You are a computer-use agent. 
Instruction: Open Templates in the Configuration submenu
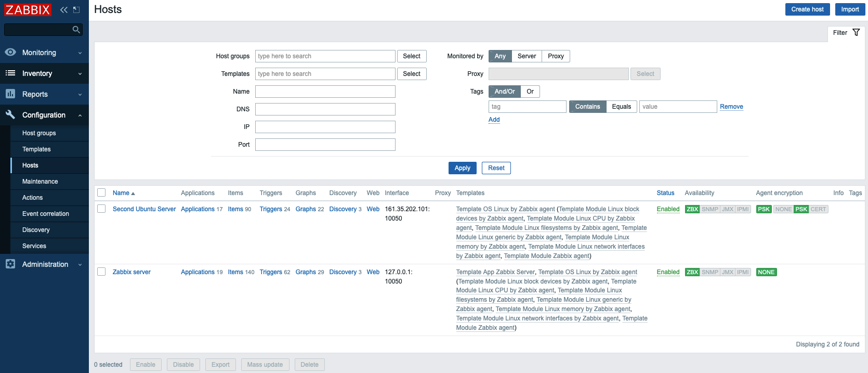pyautogui.click(x=36, y=149)
